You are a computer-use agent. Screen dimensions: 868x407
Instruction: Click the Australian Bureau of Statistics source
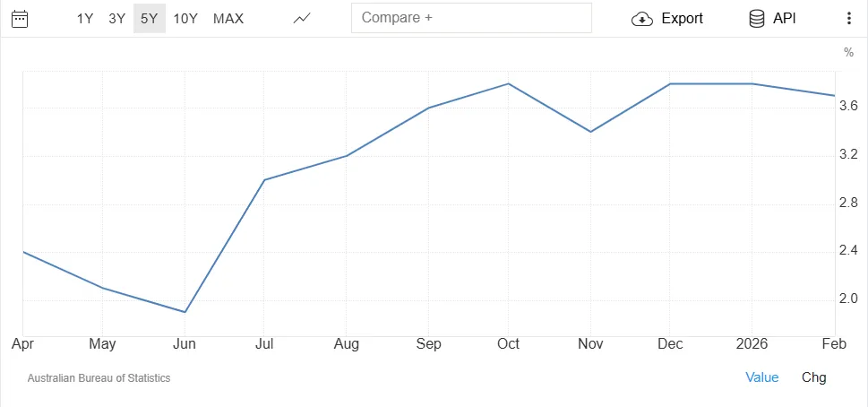click(x=99, y=378)
